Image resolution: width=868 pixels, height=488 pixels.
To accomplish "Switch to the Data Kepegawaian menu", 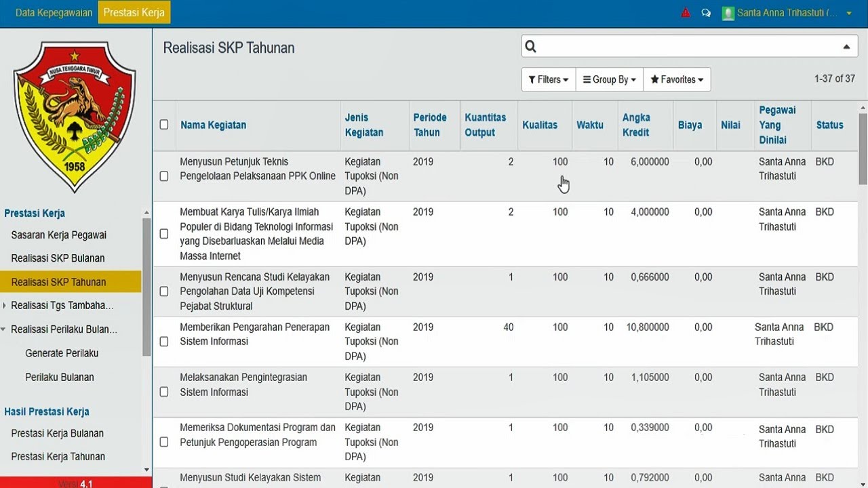I will click(54, 13).
